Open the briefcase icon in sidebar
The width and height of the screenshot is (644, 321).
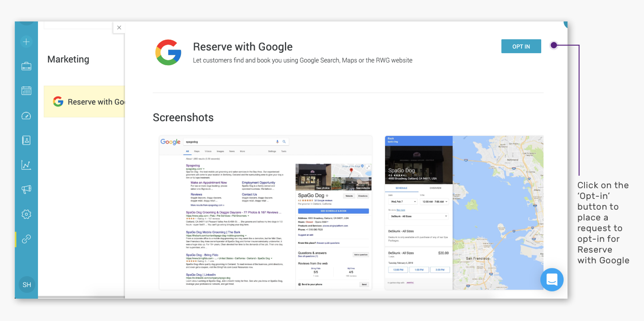coord(26,66)
